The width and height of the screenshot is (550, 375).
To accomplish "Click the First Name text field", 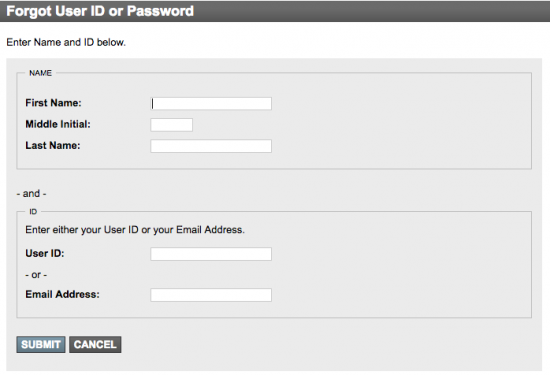I will pyautogui.click(x=211, y=103).
